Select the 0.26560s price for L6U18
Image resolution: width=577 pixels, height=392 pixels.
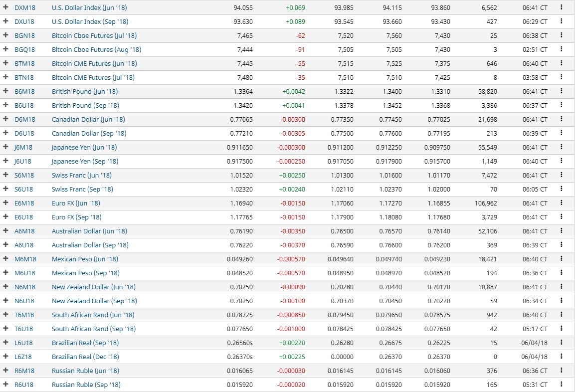pyautogui.click(x=240, y=343)
